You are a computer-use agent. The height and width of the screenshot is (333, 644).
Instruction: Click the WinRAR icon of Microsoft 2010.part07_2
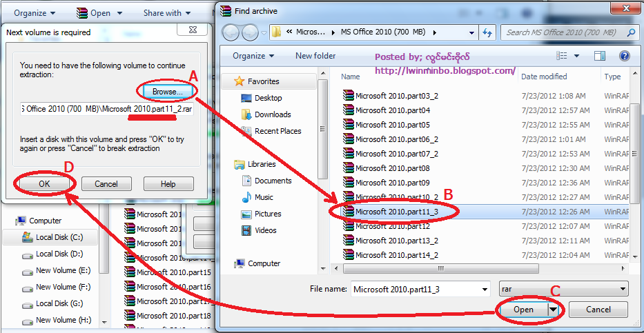[349, 154]
